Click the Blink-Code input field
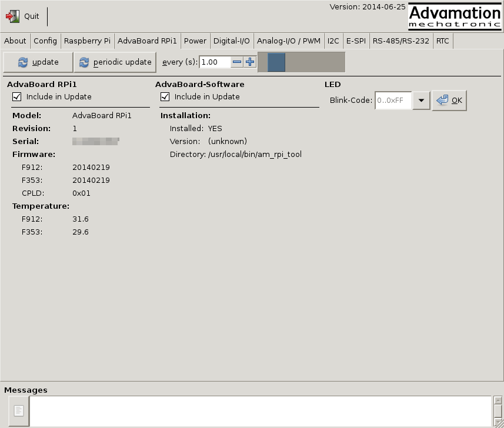Viewport: 504px width, 428px height. click(x=393, y=101)
